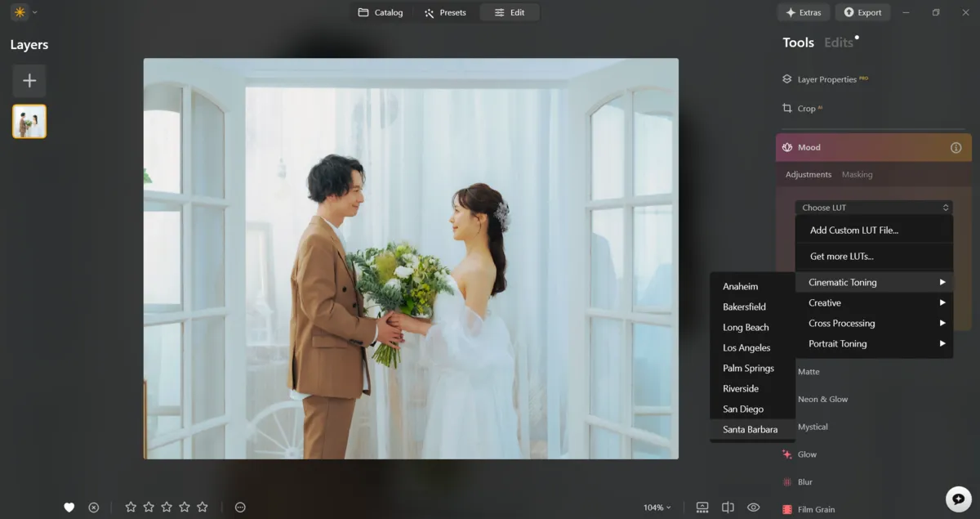Select the Glow tool in the tools list
The image size is (980, 519).
point(807,454)
